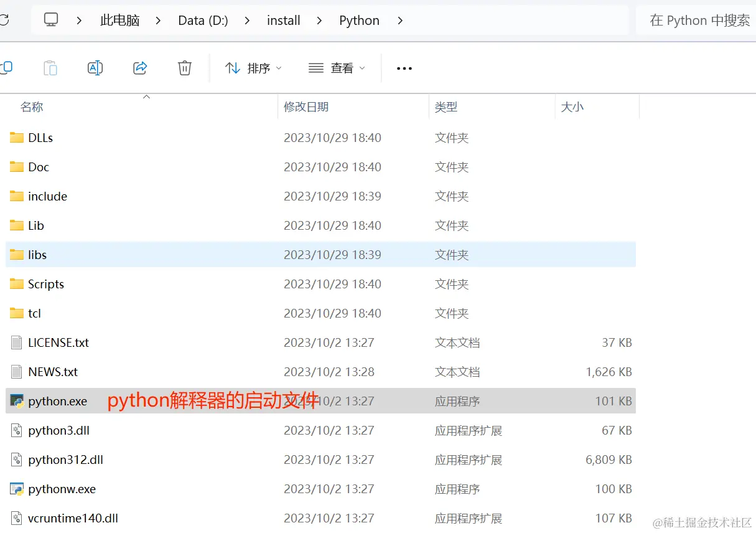
Task: Click the 在 Python 中搜索 search box
Action: (696, 21)
